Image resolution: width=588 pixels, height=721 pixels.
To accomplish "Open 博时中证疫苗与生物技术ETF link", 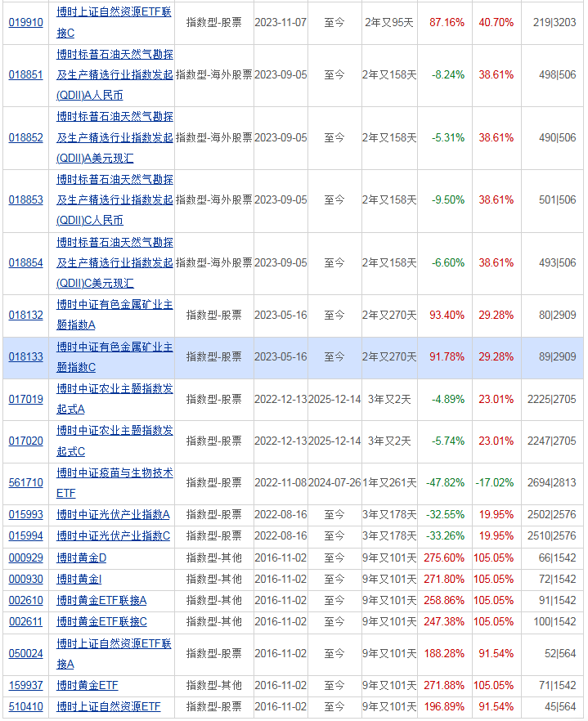I will coord(114,483).
